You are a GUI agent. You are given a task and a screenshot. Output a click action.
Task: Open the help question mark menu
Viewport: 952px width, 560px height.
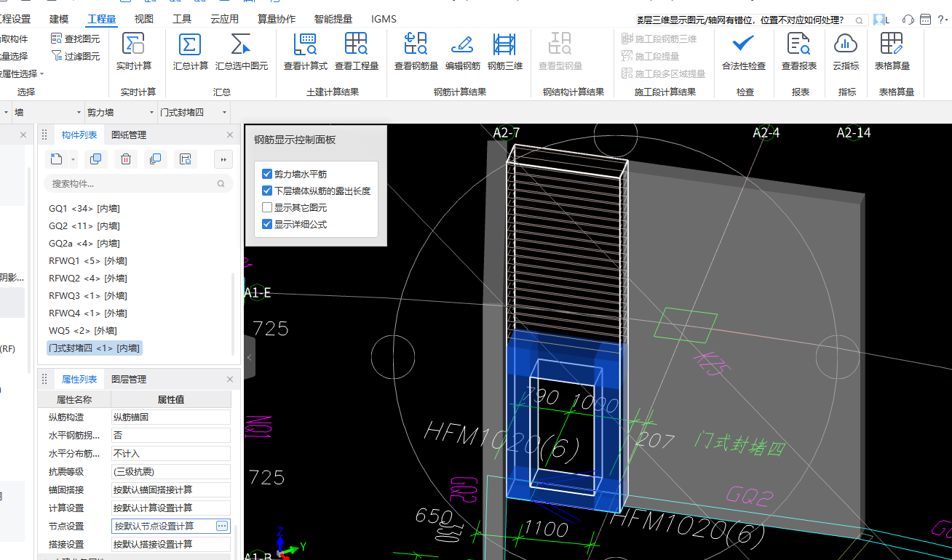(941, 20)
